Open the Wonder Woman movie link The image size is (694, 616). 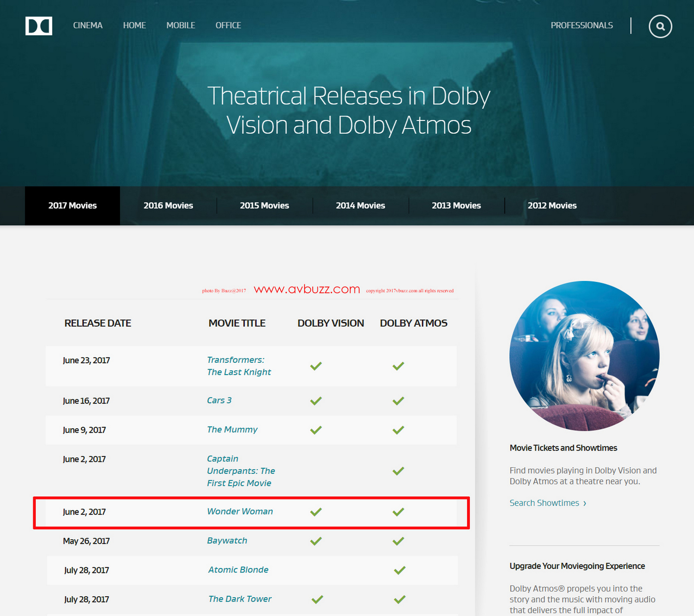pos(240,511)
